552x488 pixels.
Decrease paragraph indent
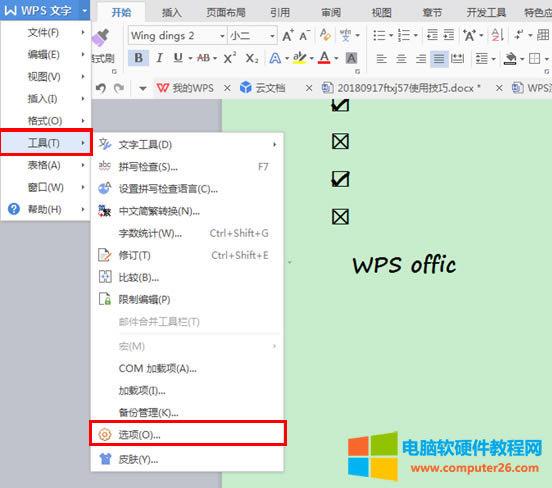click(432, 35)
